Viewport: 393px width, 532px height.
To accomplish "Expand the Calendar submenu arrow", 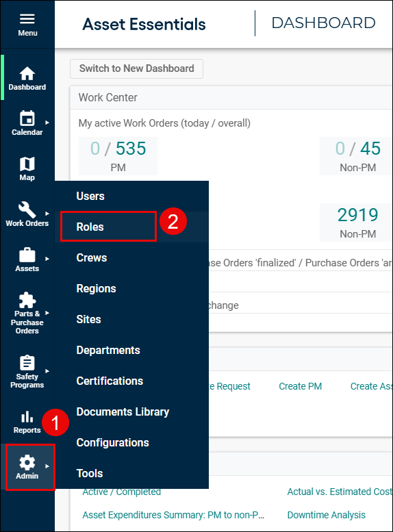I will click(x=47, y=123).
